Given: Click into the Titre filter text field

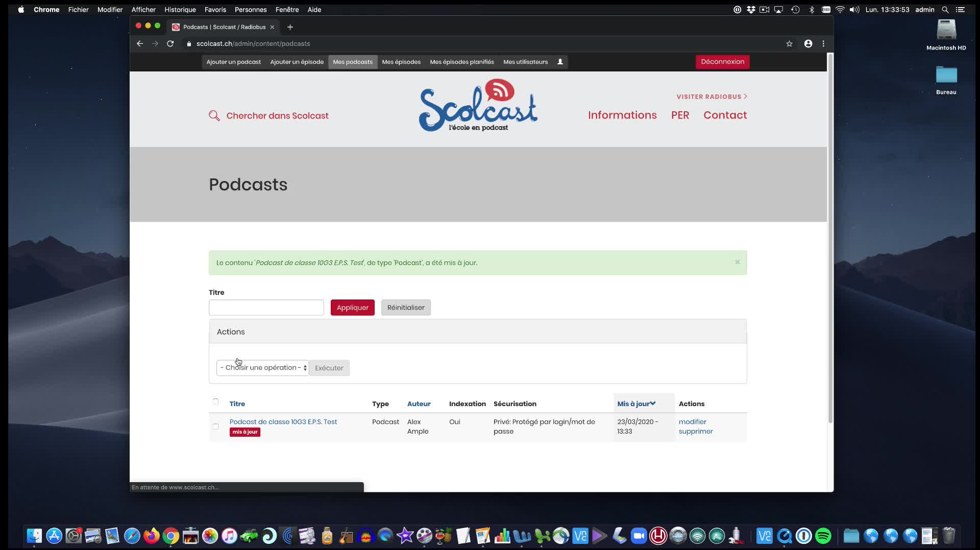Looking at the screenshot, I should click(266, 308).
